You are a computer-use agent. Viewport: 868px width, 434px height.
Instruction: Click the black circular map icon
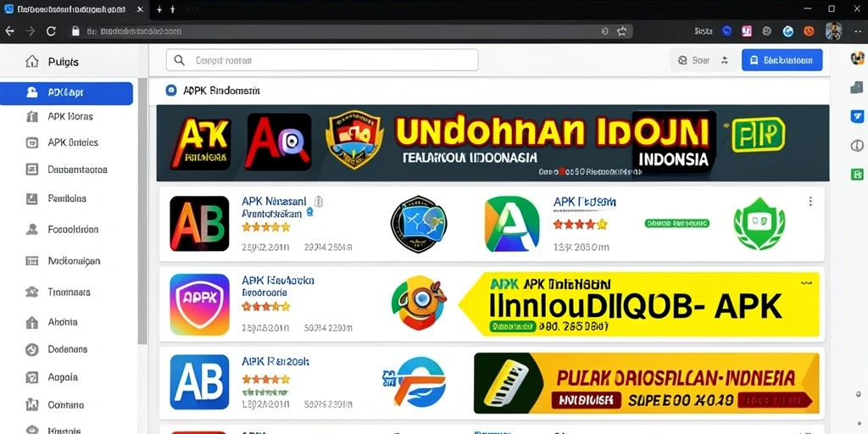(419, 224)
